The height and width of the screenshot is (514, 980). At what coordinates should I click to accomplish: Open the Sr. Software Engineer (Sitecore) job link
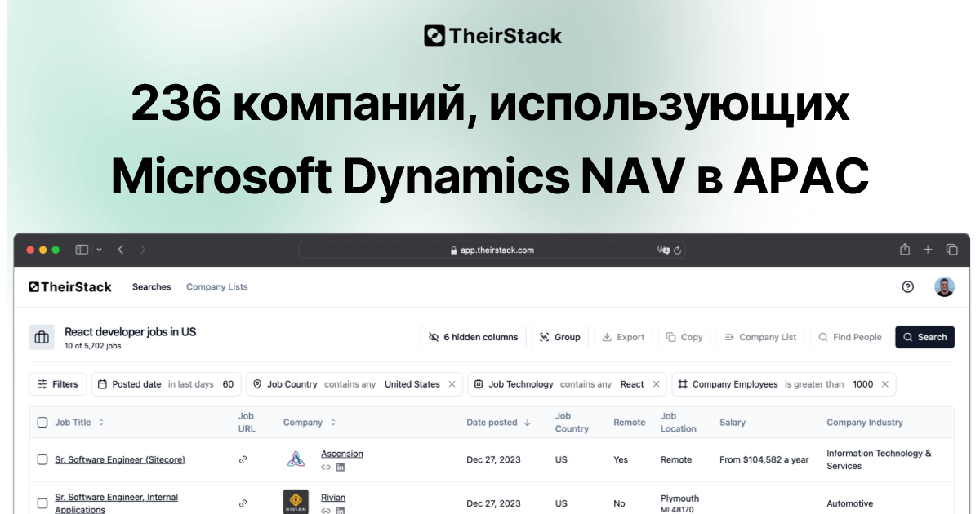pyautogui.click(x=120, y=459)
